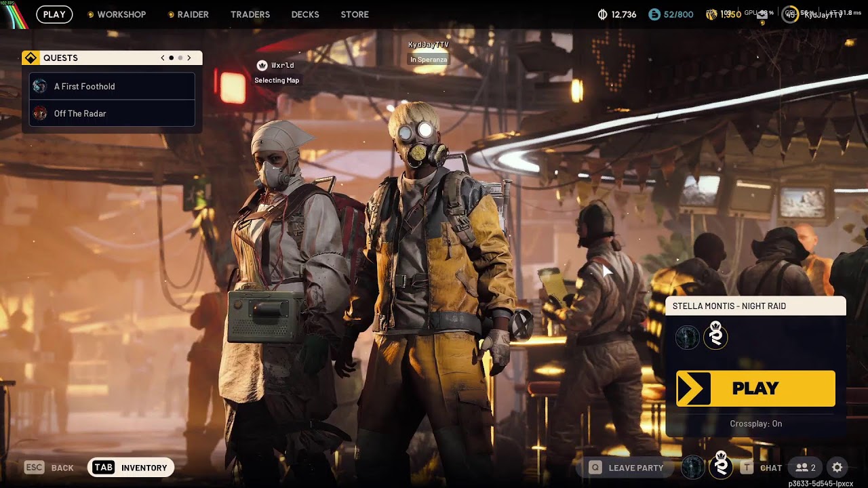Open the TAB INVENTORY button
Viewport: 868px width, 488px height.
[131, 468]
